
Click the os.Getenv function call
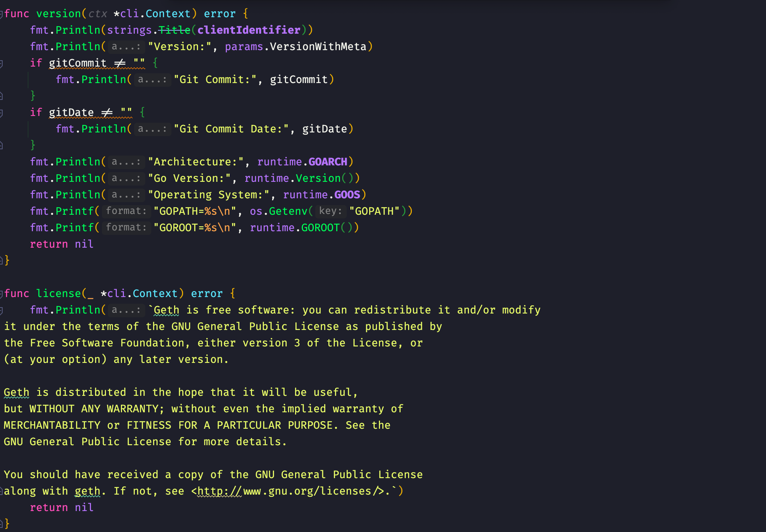point(278,211)
